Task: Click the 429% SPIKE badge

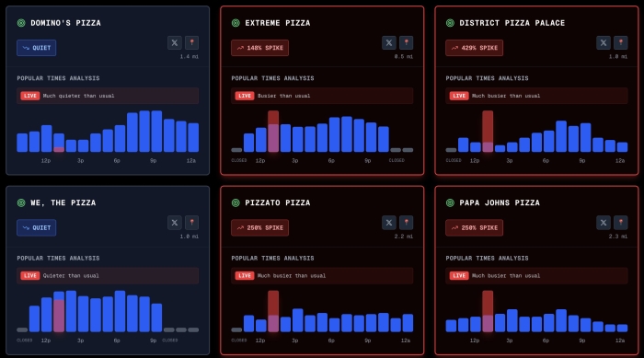Action: coord(475,48)
